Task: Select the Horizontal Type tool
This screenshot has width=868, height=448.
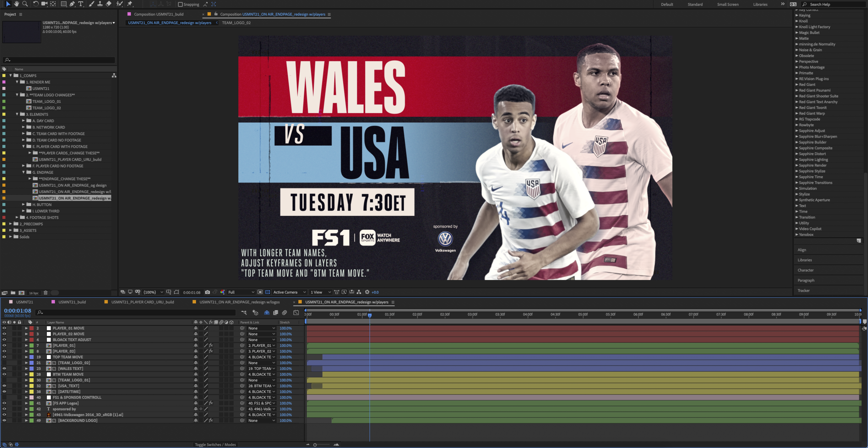Action: point(81,4)
